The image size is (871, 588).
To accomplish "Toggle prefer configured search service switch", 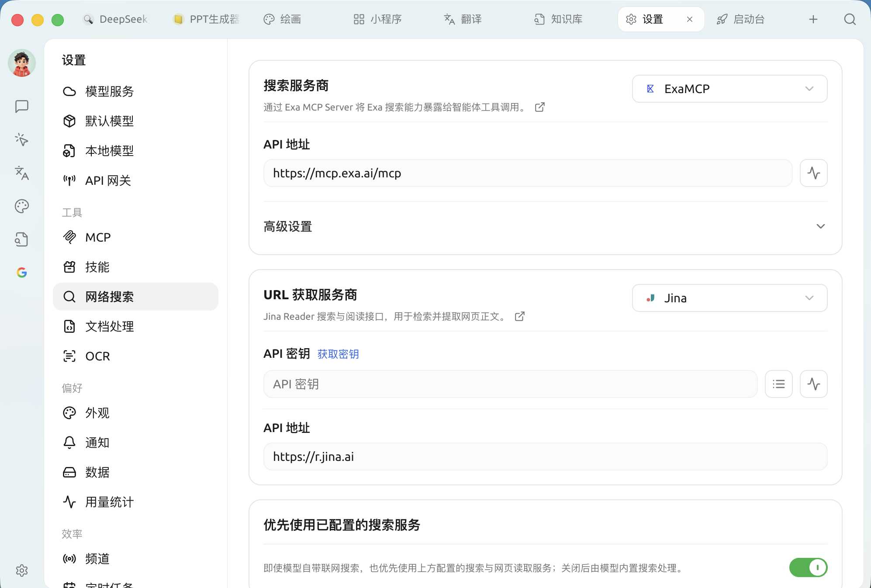I will (808, 567).
